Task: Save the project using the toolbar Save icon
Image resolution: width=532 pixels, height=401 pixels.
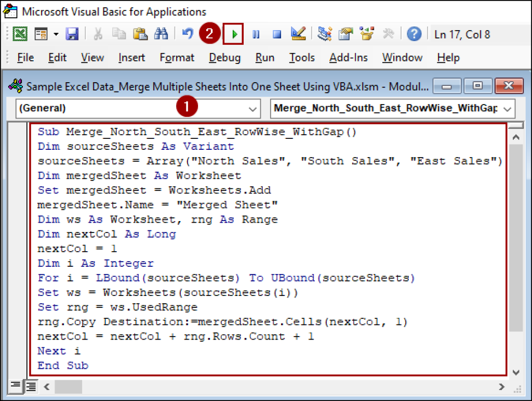Action: click(x=72, y=33)
